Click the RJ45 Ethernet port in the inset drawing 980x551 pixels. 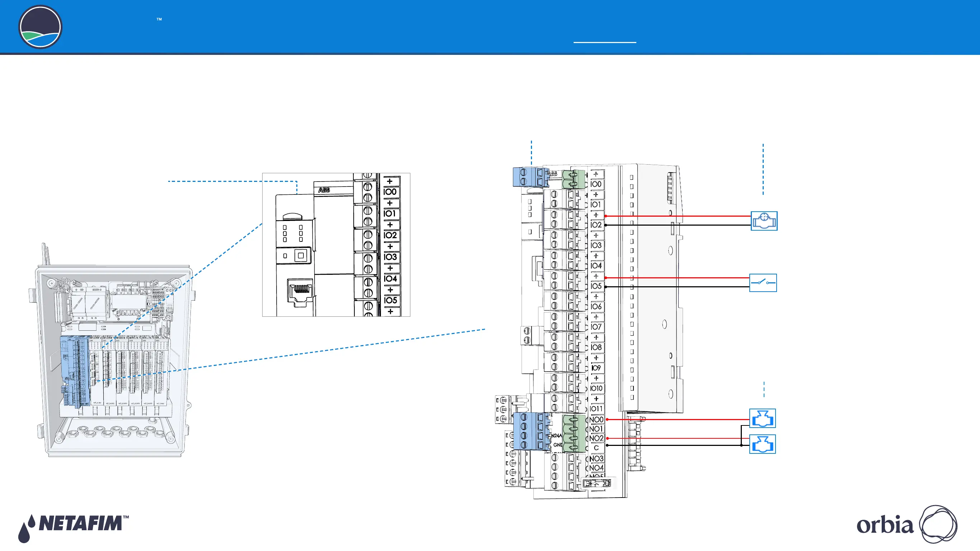pyautogui.click(x=300, y=292)
